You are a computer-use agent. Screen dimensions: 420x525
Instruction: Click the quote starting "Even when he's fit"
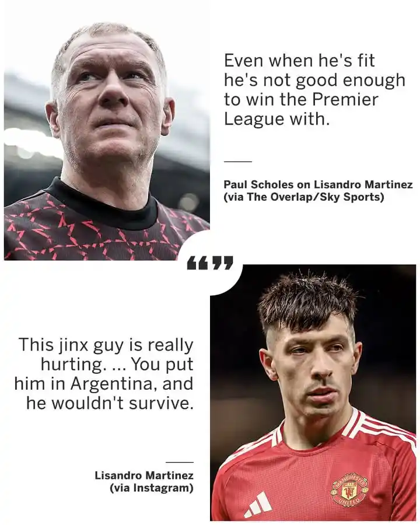point(314,89)
